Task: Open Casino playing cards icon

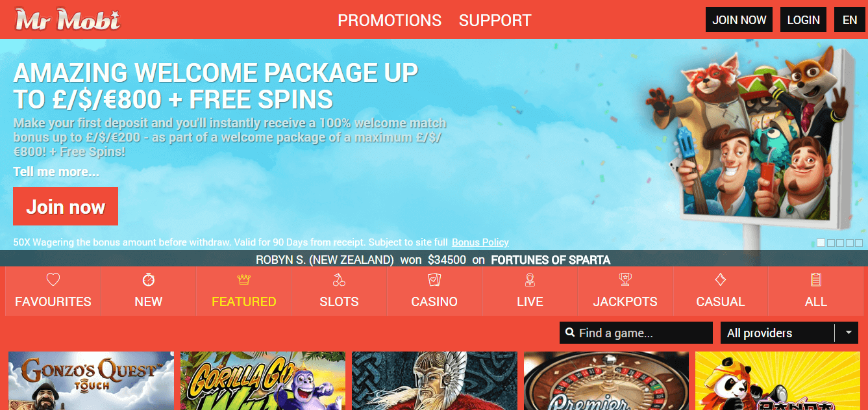Action: 434,280
